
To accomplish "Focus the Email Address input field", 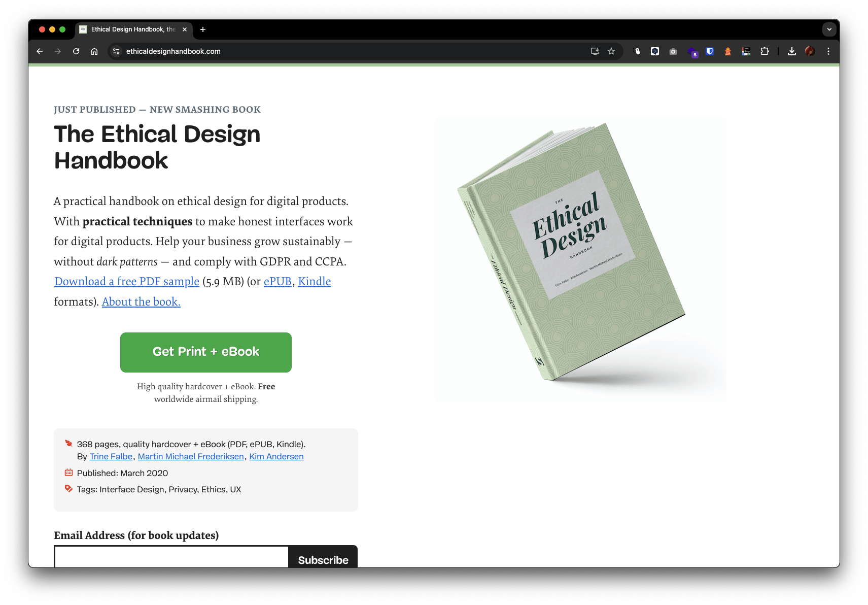I will pyautogui.click(x=171, y=557).
